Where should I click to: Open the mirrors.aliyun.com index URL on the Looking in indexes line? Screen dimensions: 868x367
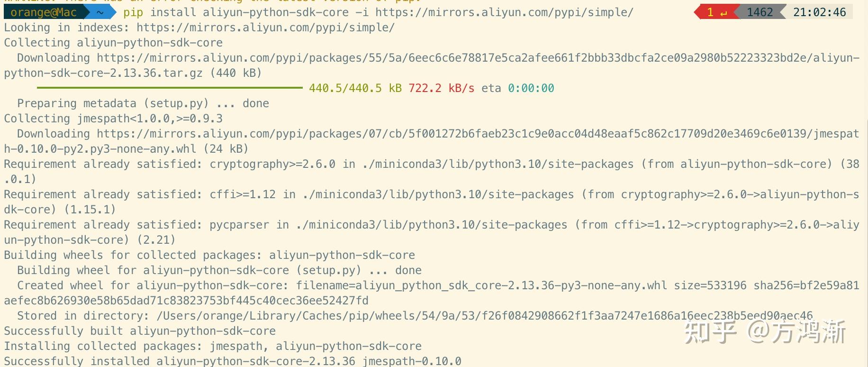click(x=266, y=28)
